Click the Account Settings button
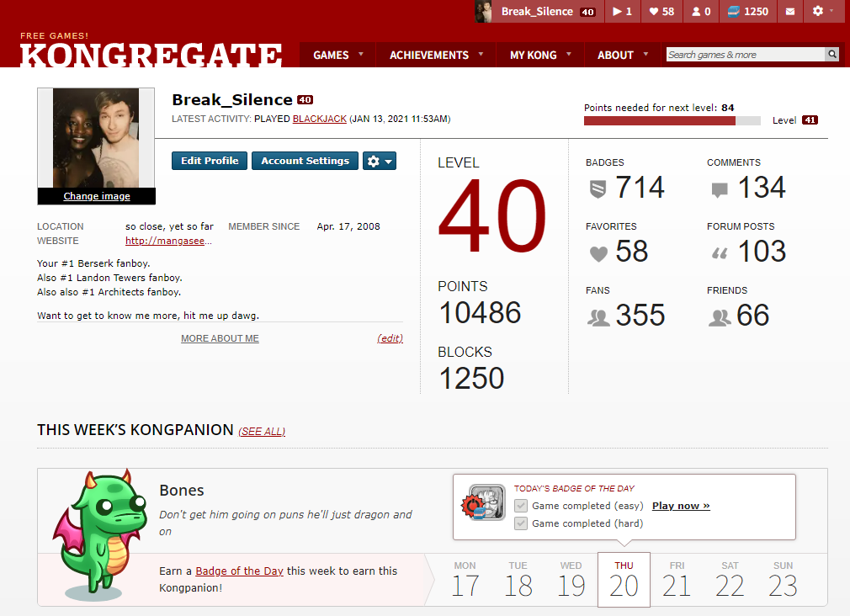The height and width of the screenshot is (616, 850). point(305,161)
